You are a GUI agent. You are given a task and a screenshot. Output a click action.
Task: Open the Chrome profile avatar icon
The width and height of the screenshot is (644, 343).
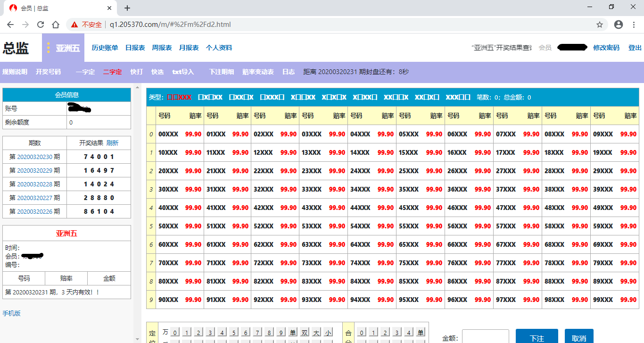click(619, 25)
